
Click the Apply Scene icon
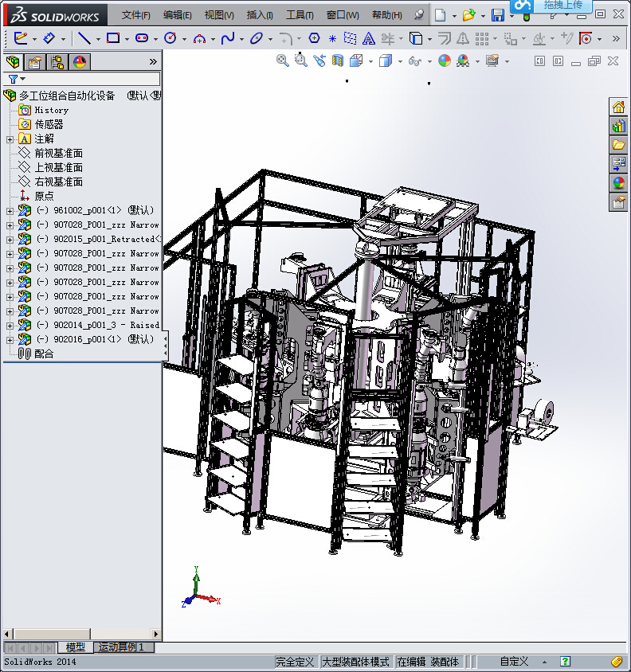coord(463,61)
